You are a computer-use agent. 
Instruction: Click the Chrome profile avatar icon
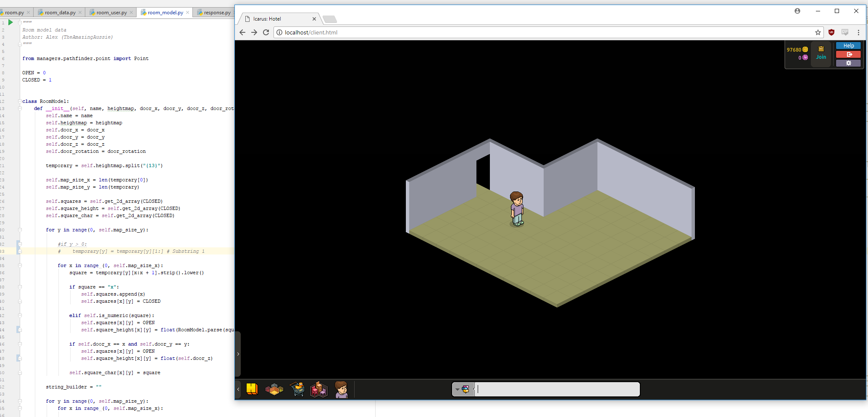click(797, 11)
